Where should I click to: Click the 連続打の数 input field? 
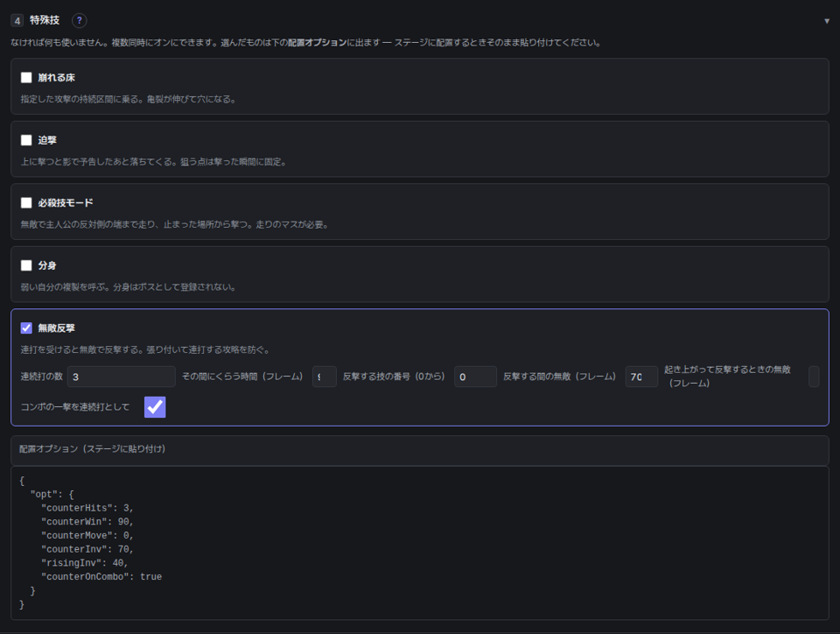tap(122, 377)
